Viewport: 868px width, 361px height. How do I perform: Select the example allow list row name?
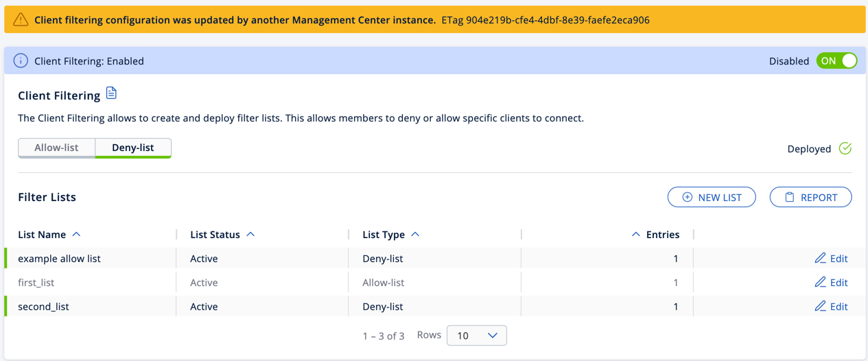59,259
